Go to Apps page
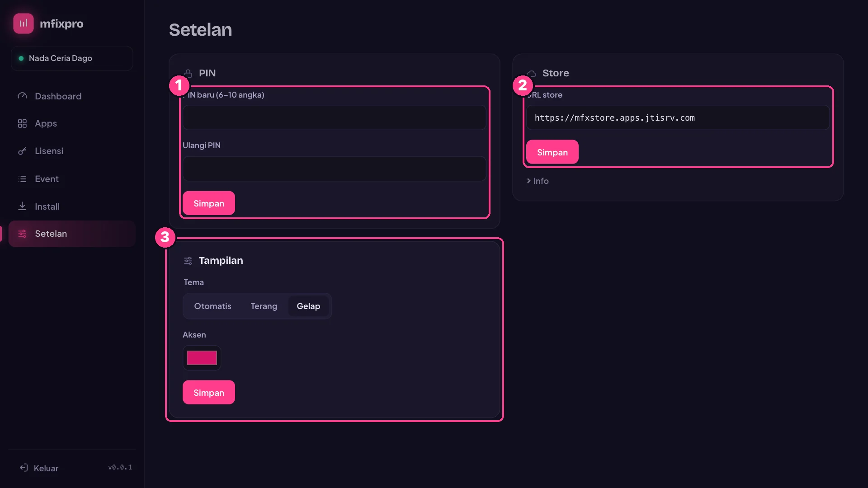Screen dimensions: 868x488 72,123
